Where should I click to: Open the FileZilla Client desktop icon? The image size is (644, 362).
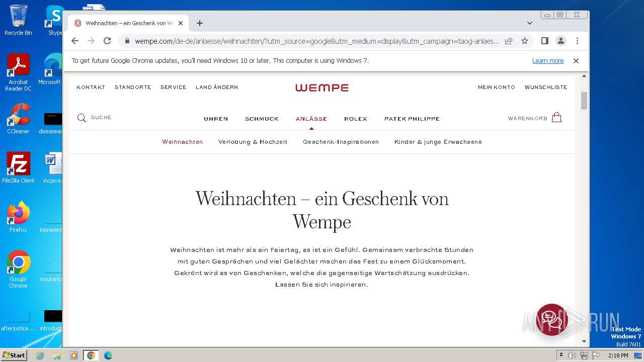(x=18, y=168)
